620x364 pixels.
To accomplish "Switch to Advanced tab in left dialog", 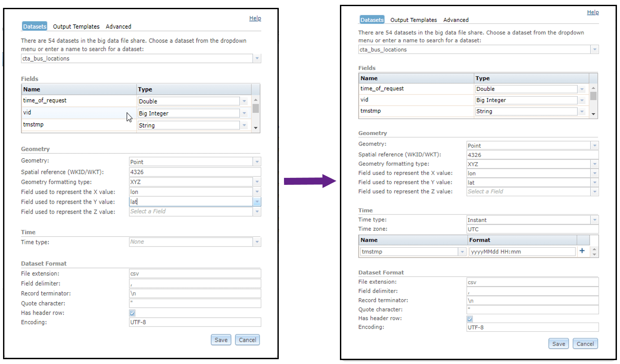I will pos(118,27).
